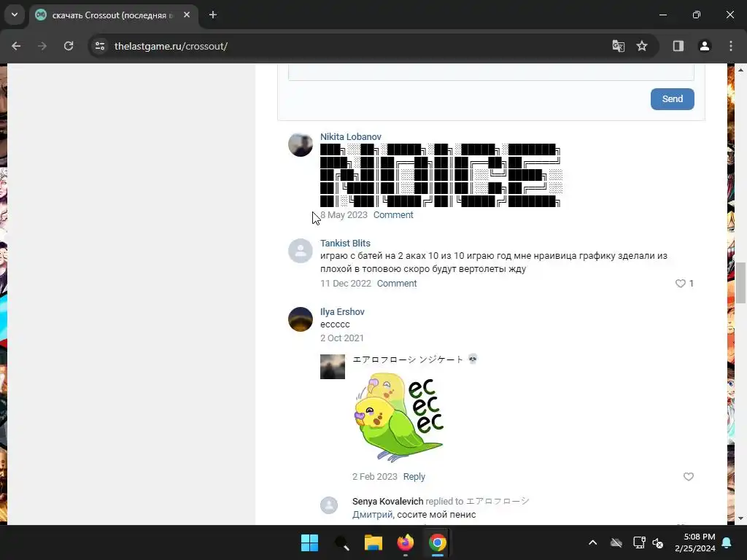Click the avatar beside parrot sticker reply
747x560 pixels.
[x=333, y=367]
